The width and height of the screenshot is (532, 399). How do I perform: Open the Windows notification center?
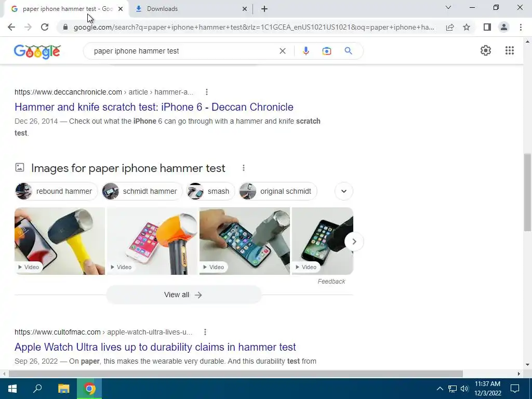click(x=515, y=389)
